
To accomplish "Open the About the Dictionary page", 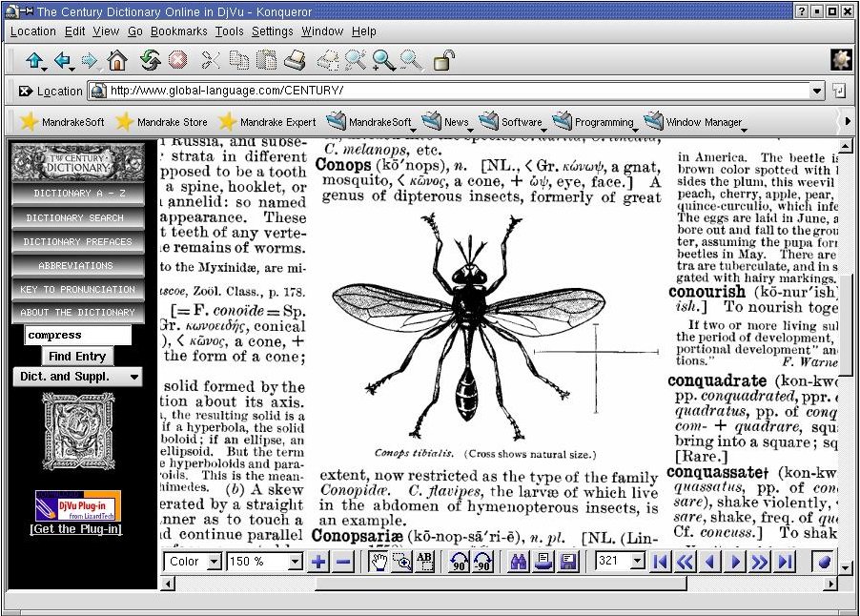I will 78,313.
